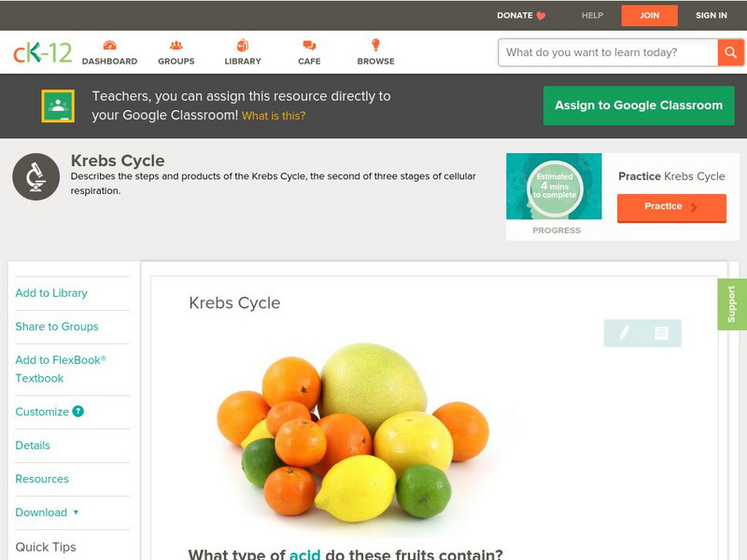Click the CK-12 logo

click(42, 52)
